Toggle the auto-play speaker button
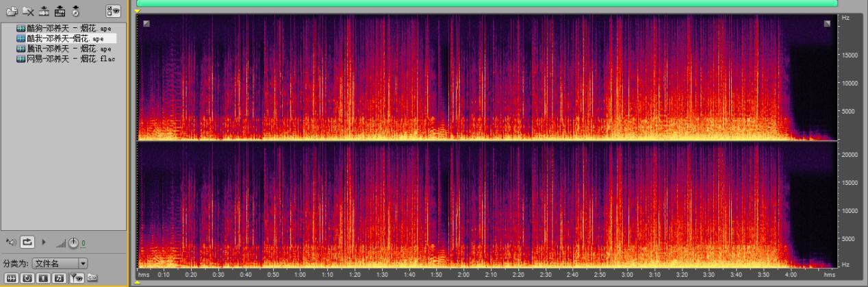 [11, 242]
